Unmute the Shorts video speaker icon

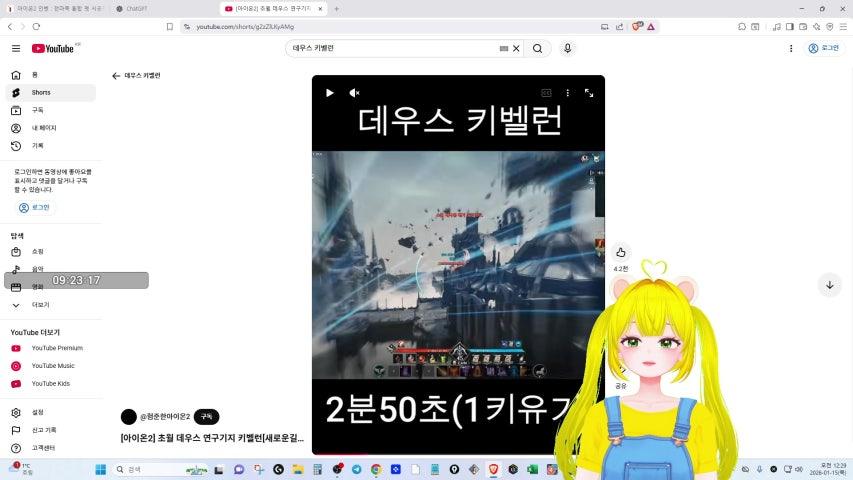[x=354, y=93]
